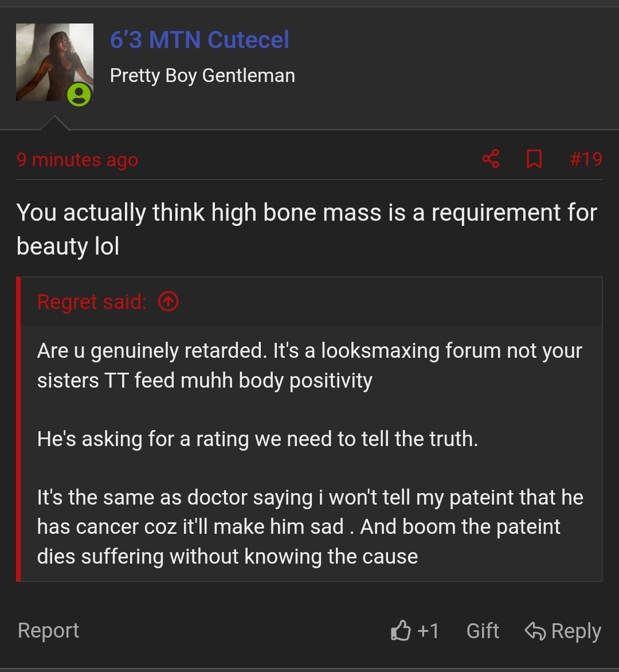The width and height of the screenshot is (619, 672).
Task: Click the quoted text about looksmaxing forum
Action: (x=309, y=366)
